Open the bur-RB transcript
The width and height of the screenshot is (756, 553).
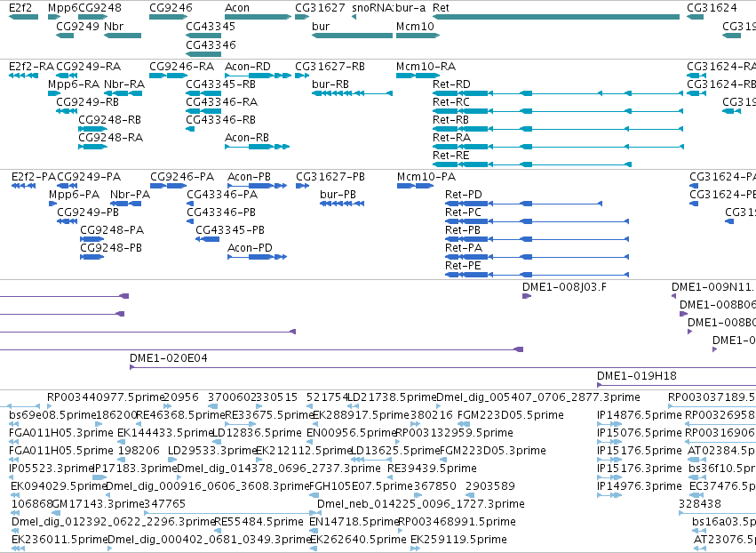click(x=352, y=93)
